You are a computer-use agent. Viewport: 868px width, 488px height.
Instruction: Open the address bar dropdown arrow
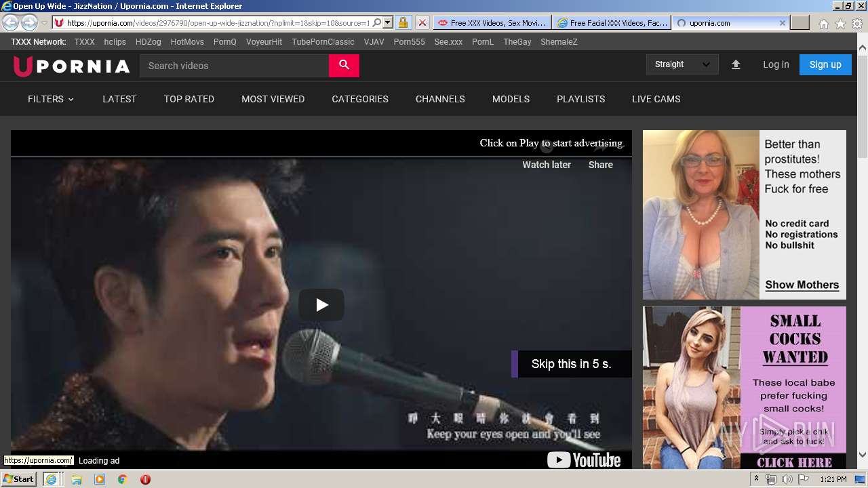click(x=388, y=22)
